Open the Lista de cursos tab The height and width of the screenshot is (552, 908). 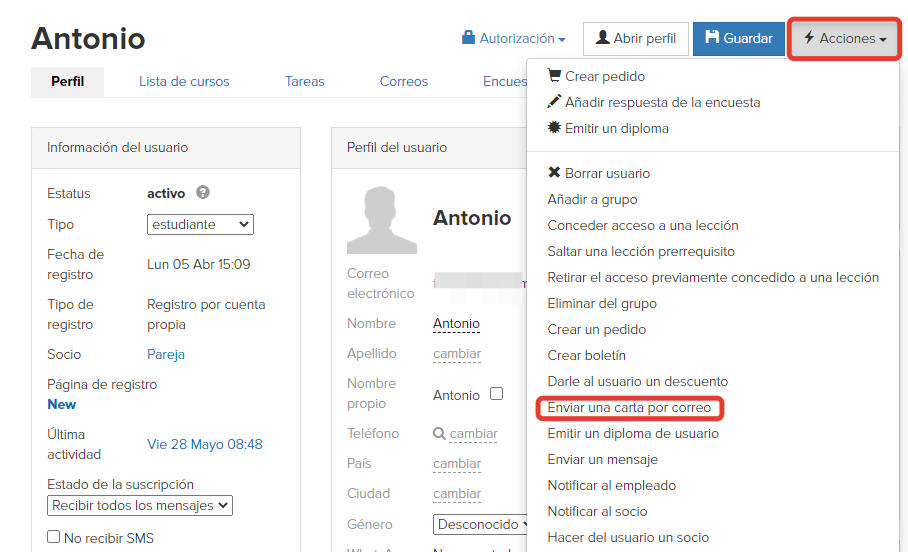tap(184, 82)
